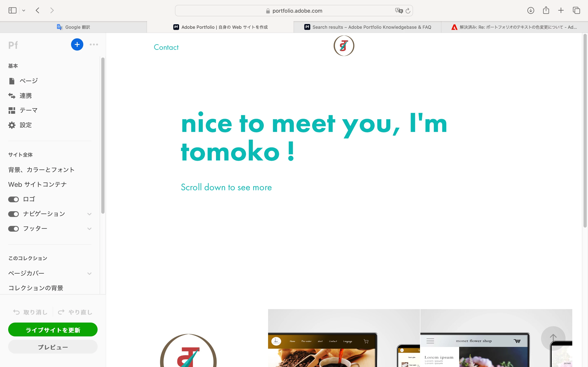Toggle the フッター (Footer) switch

[13, 229]
